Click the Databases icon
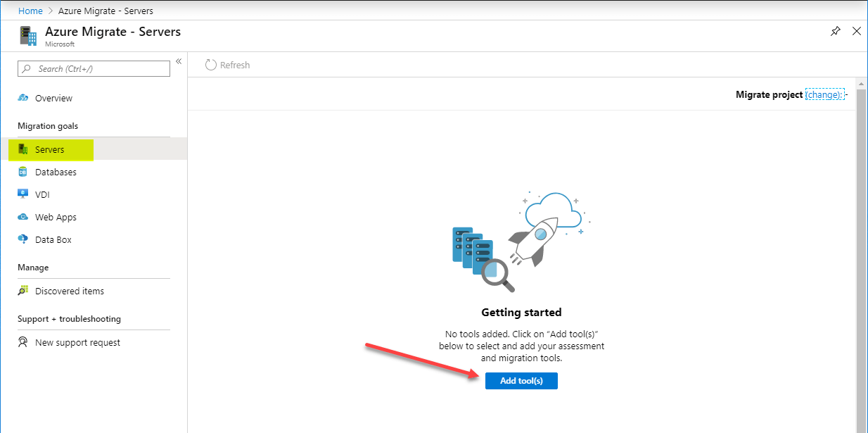Image resolution: width=868 pixels, height=433 pixels. pyautogui.click(x=23, y=172)
